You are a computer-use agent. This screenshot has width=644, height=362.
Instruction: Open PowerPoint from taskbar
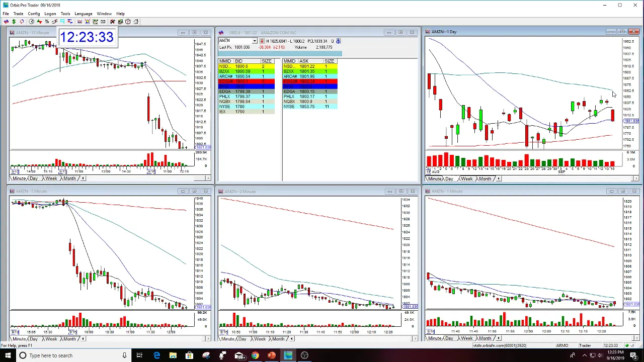click(x=272, y=355)
